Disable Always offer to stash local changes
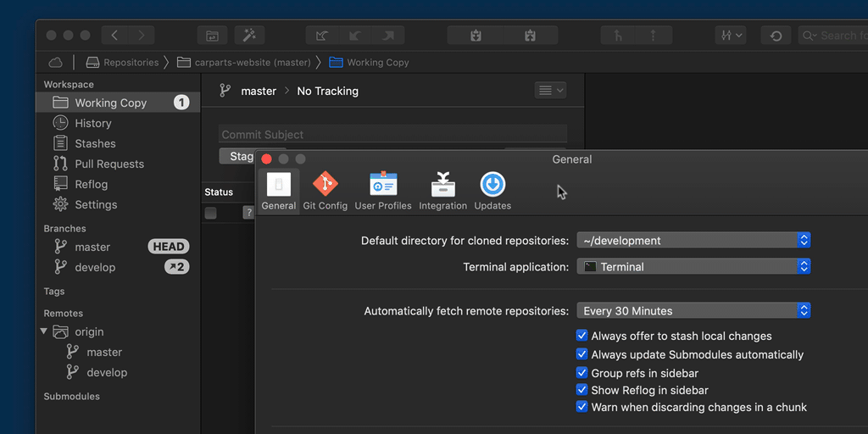Screen dimensions: 868x434 coord(582,336)
